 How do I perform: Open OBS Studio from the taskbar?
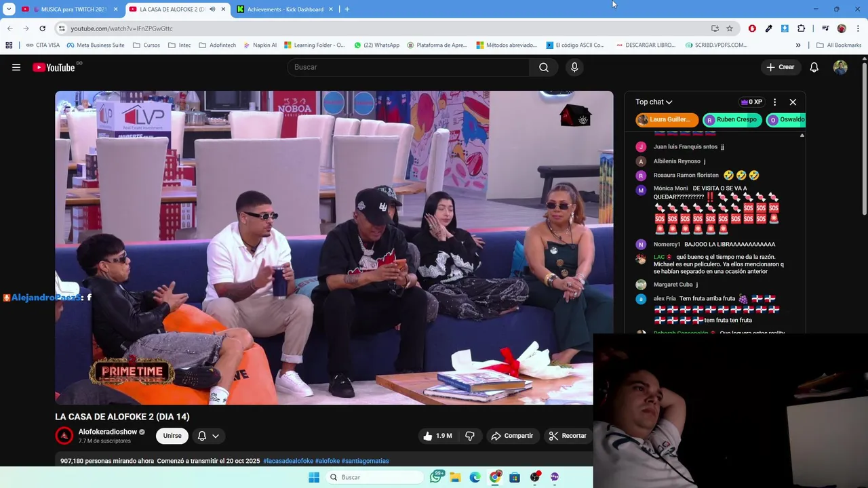(535, 477)
